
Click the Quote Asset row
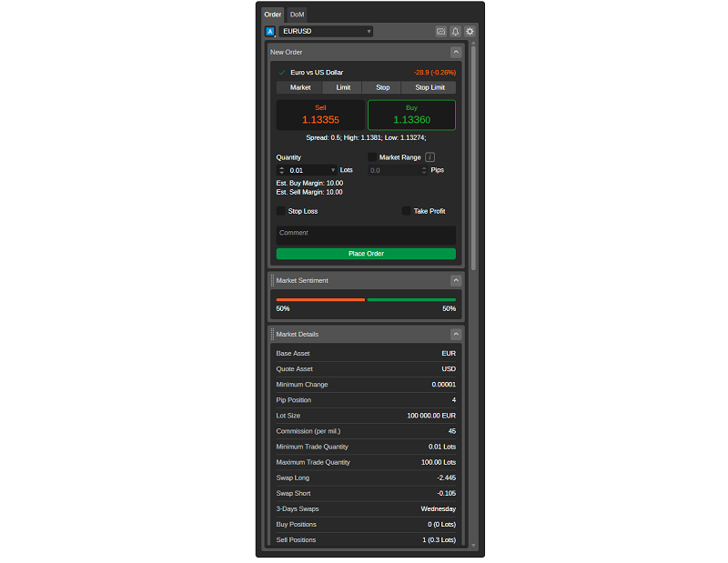[x=366, y=369]
